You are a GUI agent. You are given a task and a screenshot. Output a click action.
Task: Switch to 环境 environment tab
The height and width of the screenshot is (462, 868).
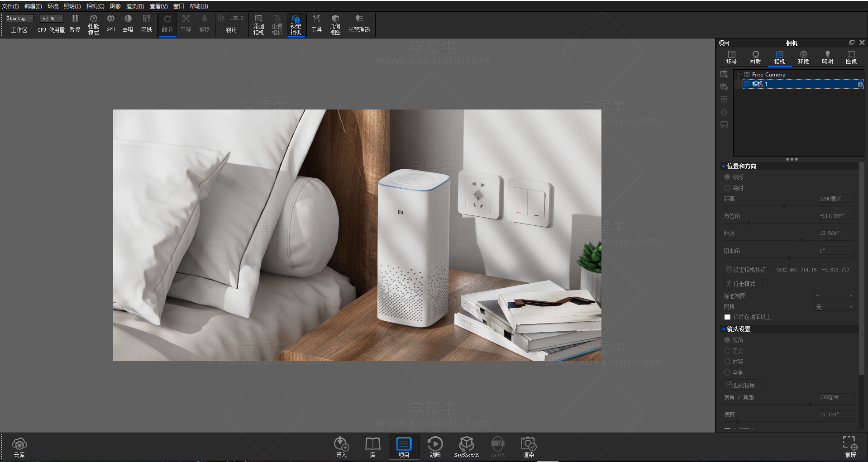[803, 57]
